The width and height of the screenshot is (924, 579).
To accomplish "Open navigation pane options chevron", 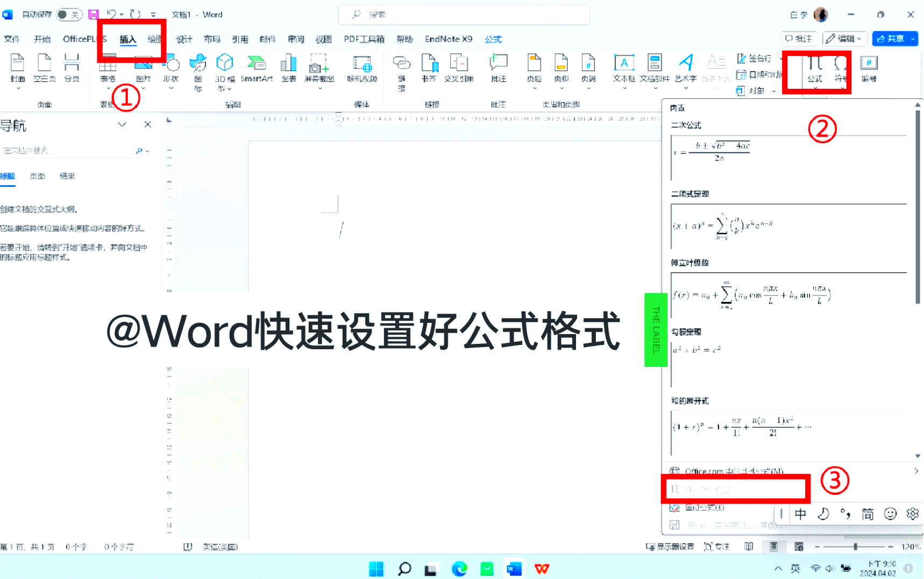I will (x=122, y=125).
